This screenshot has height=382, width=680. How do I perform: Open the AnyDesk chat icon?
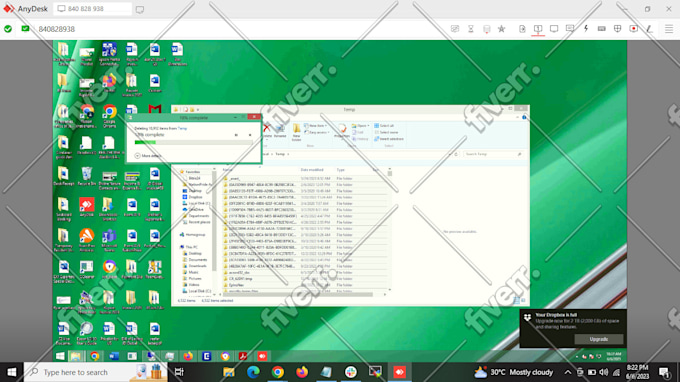pyautogui.click(x=570, y=29)
